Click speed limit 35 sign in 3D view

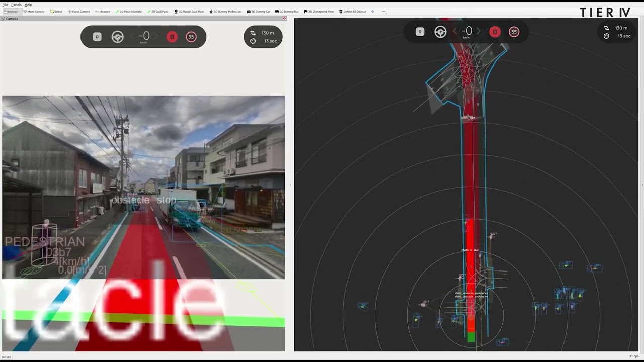[x=514, y=32]
